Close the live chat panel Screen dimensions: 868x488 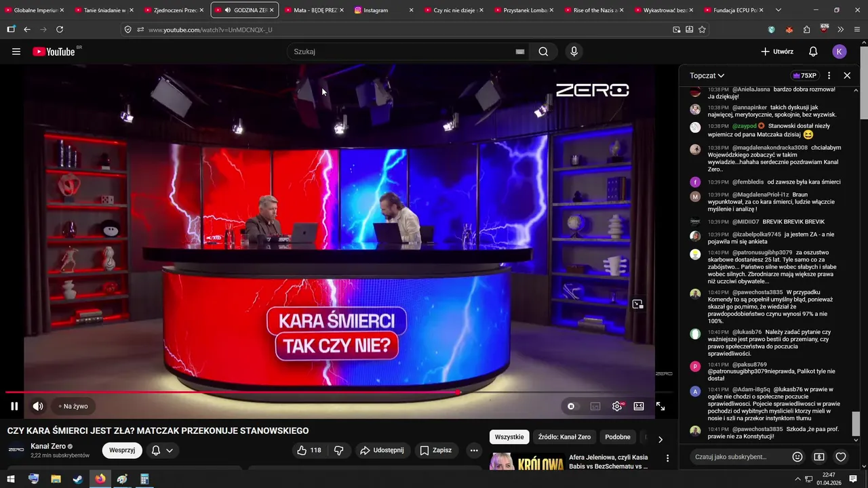[x=847, y=76]
